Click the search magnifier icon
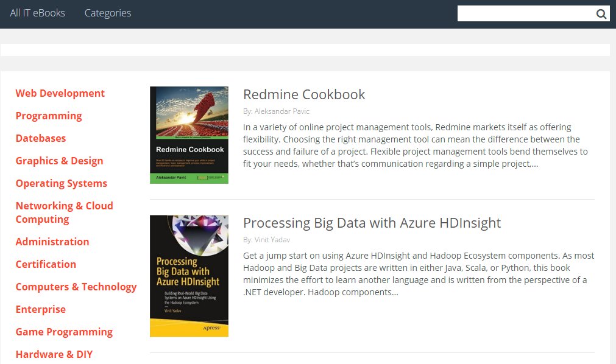Screen dimensions: 616x364 [601, 14]
